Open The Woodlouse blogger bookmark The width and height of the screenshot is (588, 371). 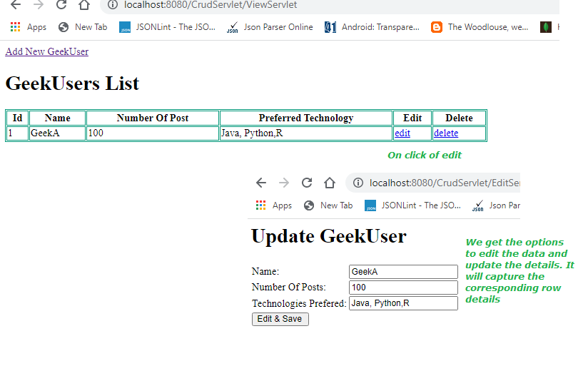(x=480, y=27)
